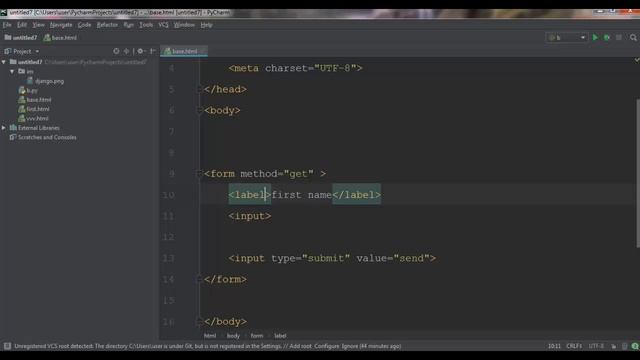Toggle read-only lock icon in status bar
Viewport: 640px width, 360px height.
pyautogui.click(x=613, y=346)
